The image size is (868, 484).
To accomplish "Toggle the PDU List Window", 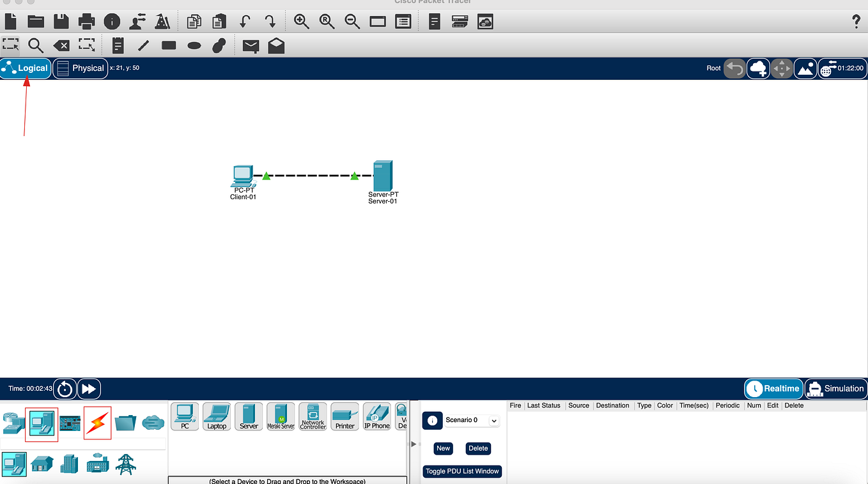I will (x=461, y=471).
